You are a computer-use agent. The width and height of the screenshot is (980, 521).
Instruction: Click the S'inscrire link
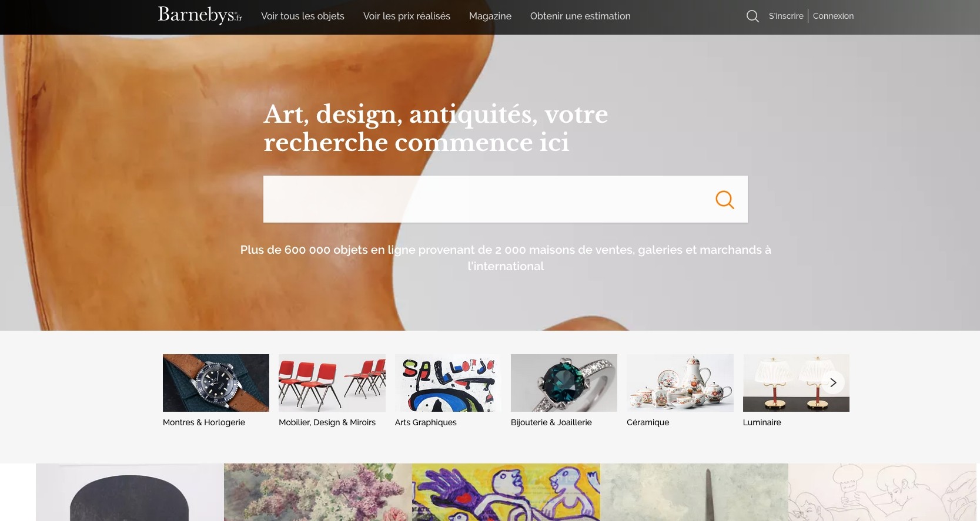point(786,16)
